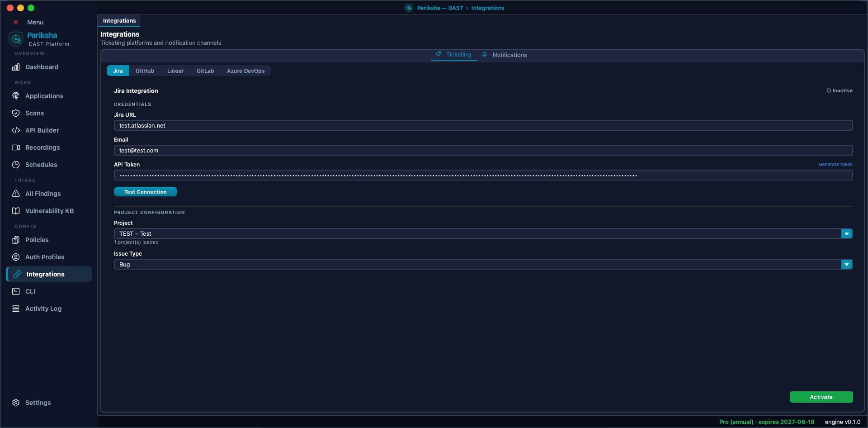Screen dimensions: 868x428
Task: Click the Jira URL input field
Action: (483, 125)
